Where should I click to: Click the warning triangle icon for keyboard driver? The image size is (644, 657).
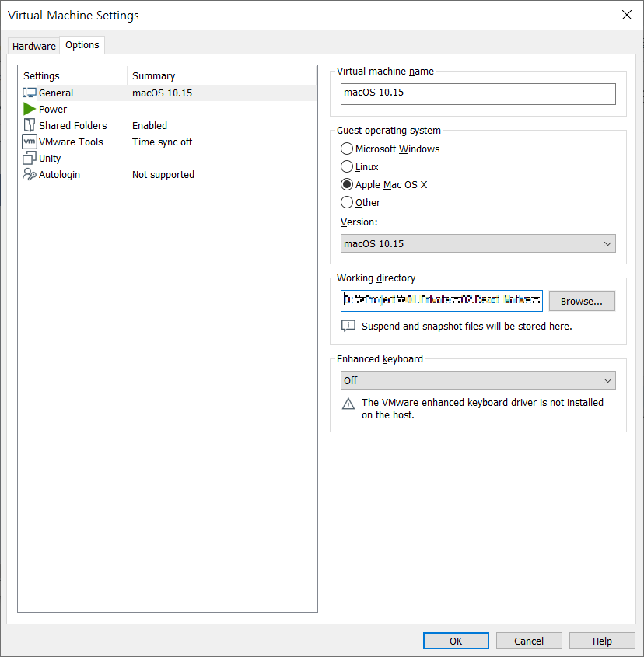click(348, 403)
